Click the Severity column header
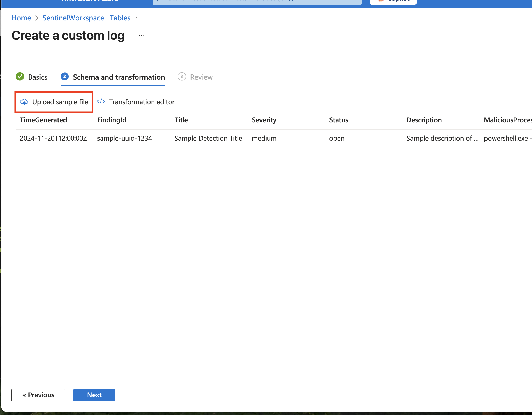The width and height of the screenshot is (532, 415). [x=264, y=120]
